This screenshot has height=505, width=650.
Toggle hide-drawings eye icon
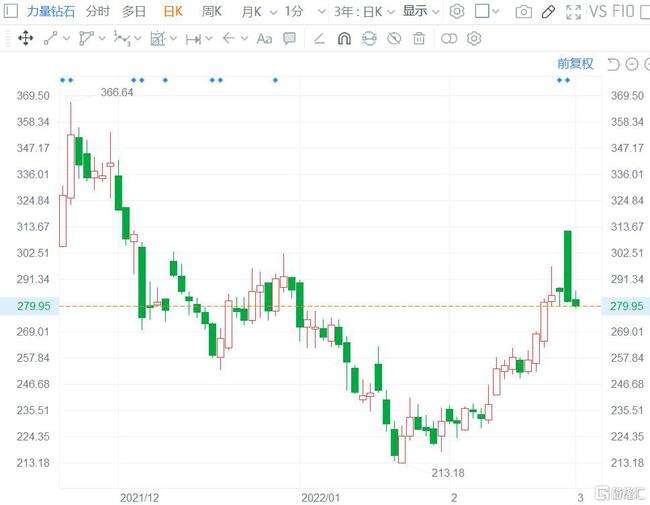pyautogui.click(x=369, y=39)
